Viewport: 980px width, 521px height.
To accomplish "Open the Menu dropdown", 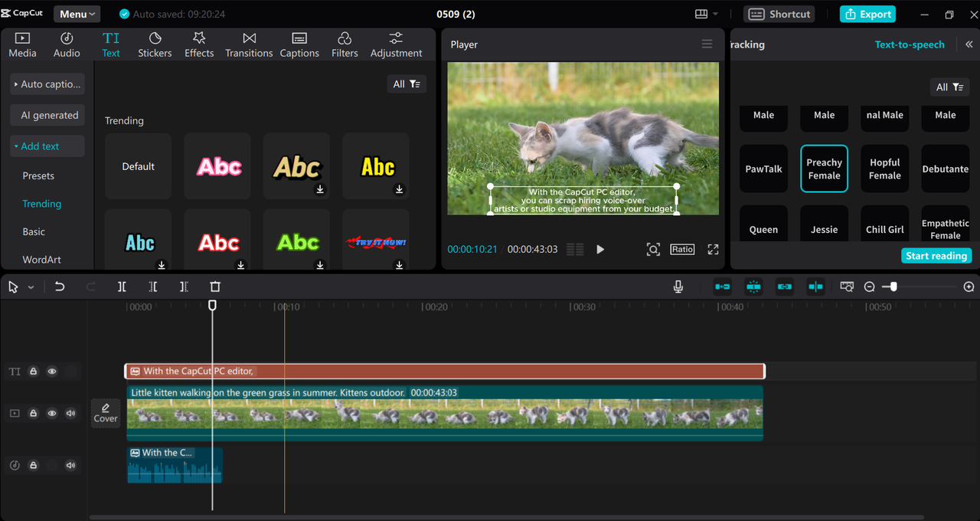I will tap(77, 14).
